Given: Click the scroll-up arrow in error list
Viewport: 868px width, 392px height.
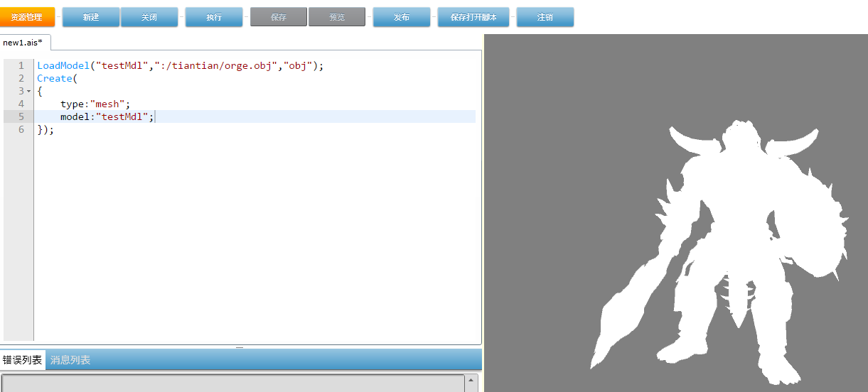Looking at the screenshot, I should pos(471,381).
